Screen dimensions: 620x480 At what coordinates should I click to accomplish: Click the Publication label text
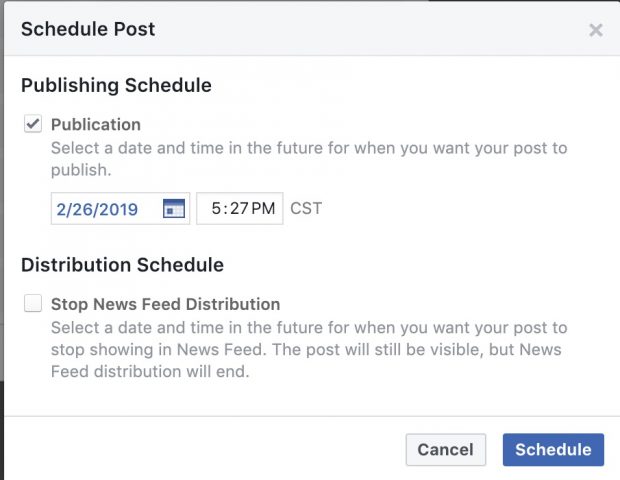coord(96,125)
